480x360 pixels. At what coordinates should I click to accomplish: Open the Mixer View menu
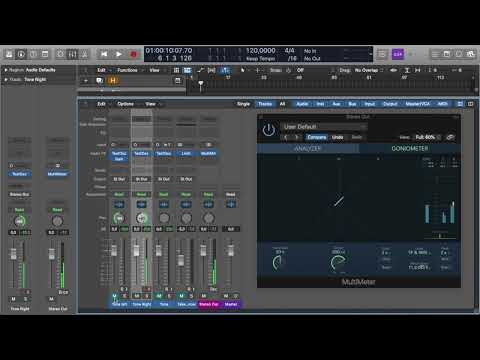pos(150,104)
